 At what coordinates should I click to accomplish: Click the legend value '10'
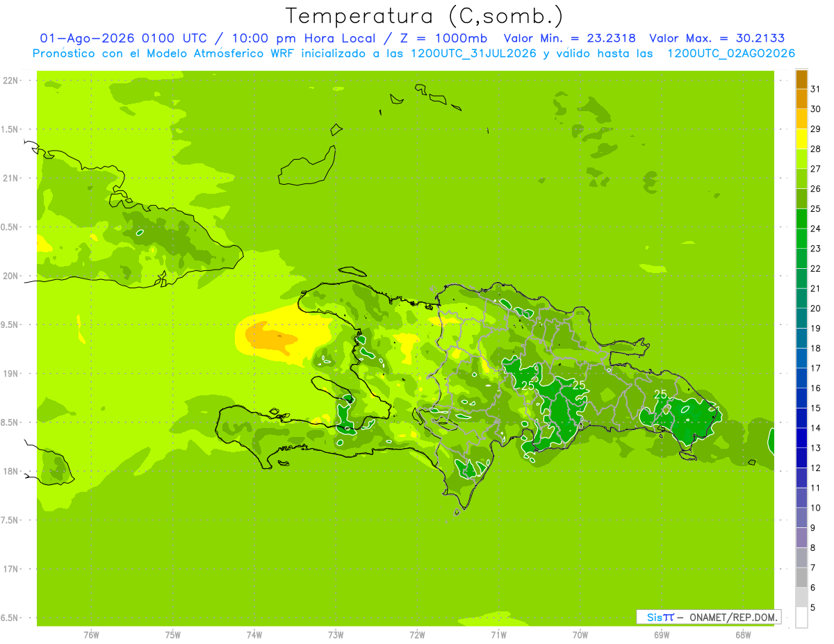click(815, 508)
